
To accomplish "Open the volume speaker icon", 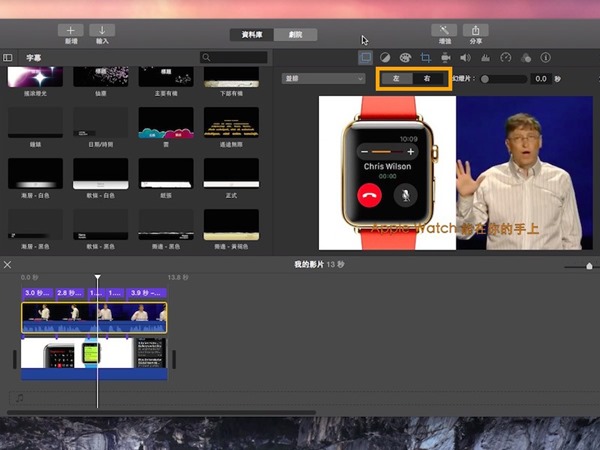I will [x=464, y=58].
